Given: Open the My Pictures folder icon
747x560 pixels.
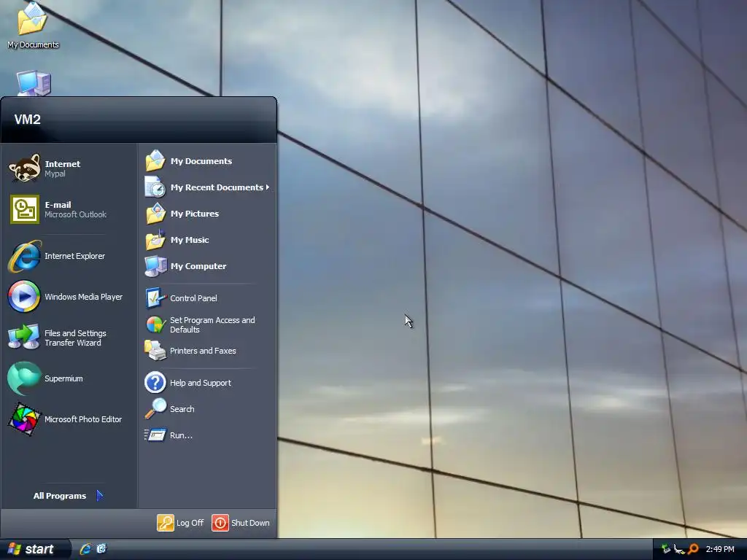Looking at the screenshot, I should (x=155, y=214).
